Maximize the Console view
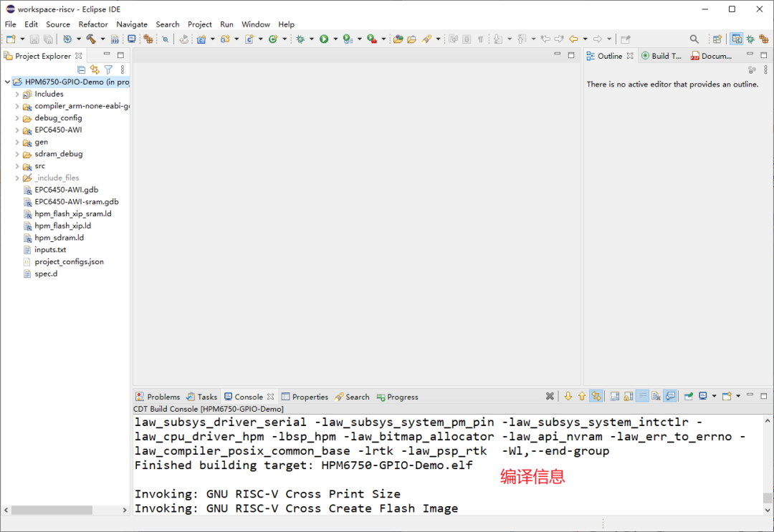774x532 pixels. coord(764,395)
